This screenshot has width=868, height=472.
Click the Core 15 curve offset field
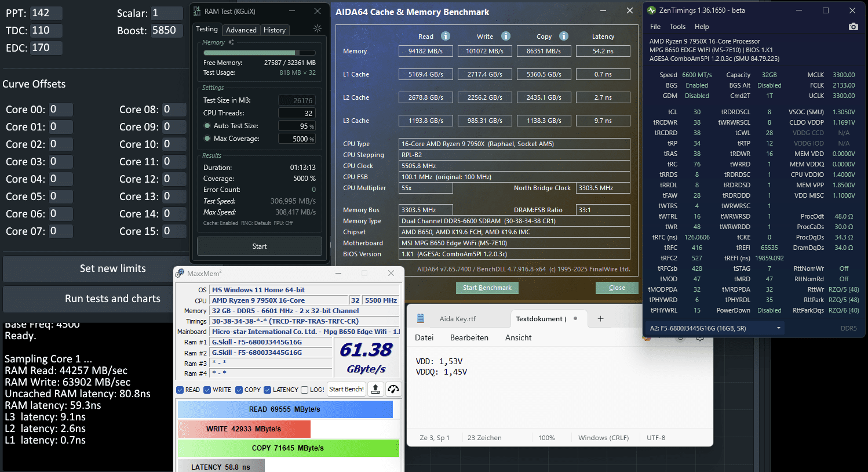coord(174,231)
